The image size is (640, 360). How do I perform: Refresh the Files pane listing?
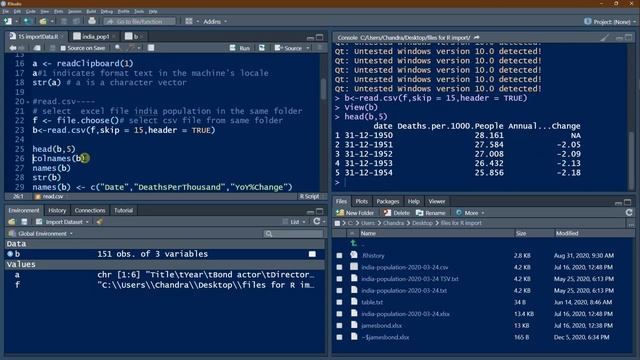pyautogui.click(x=629, y=212)
